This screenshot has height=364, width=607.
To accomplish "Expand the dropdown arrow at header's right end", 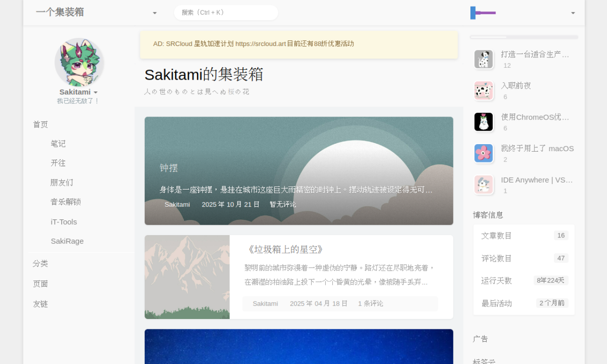I will [x=573, y=13].
